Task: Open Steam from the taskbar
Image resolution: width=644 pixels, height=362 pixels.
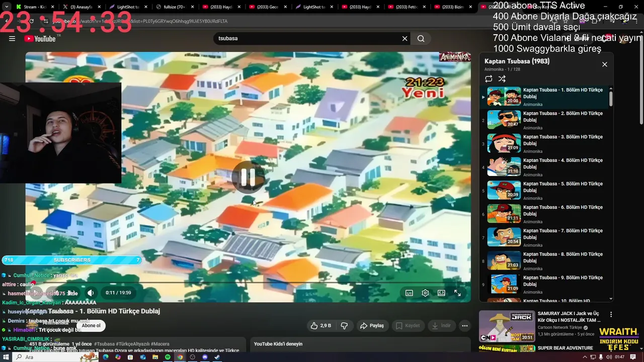Action: pos(217,357)
